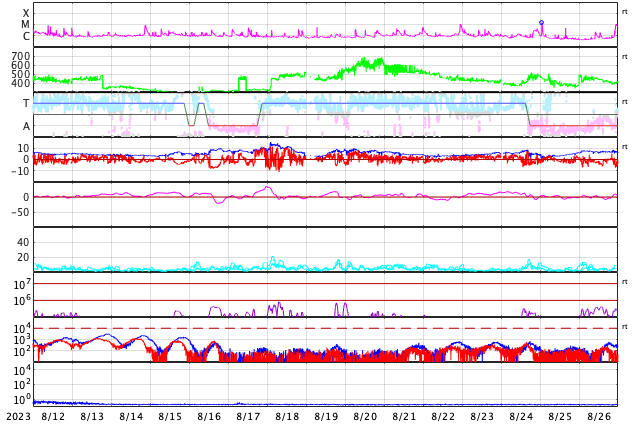Select the 8/13 date label
Viewport: 634px width, 424px height.
(x=92, y=416)
